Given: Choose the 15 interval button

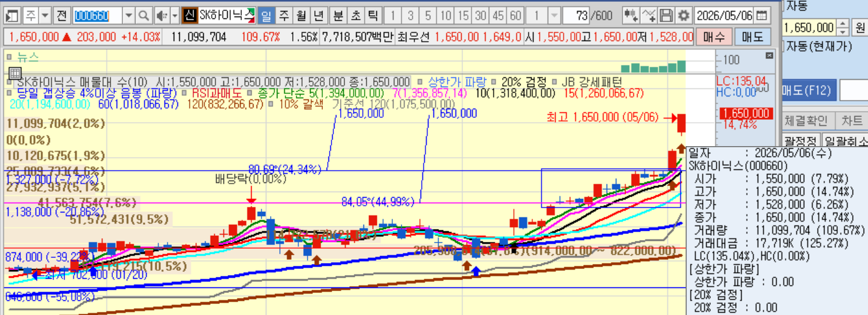Looking at the screenshot, I should [463, 15].
